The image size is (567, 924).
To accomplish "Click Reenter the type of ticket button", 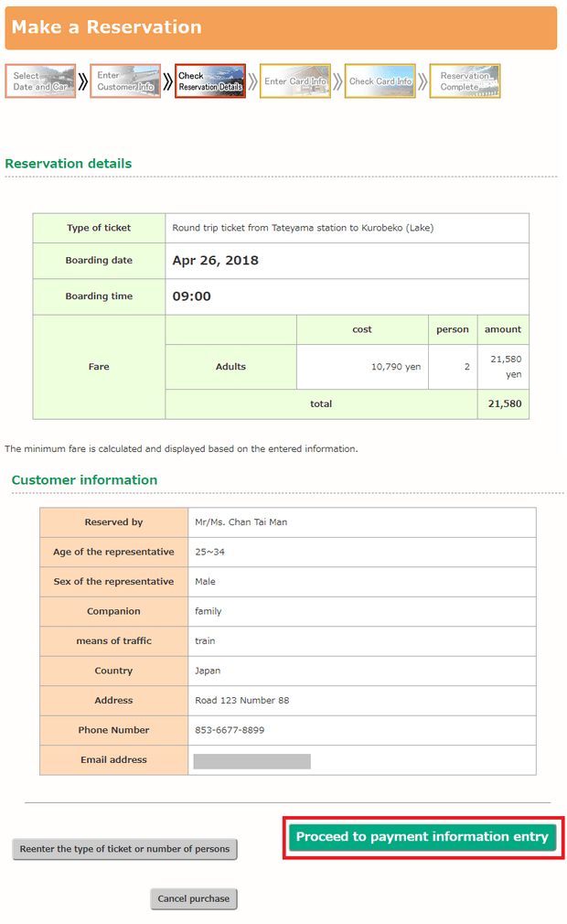I will [124, 849].
